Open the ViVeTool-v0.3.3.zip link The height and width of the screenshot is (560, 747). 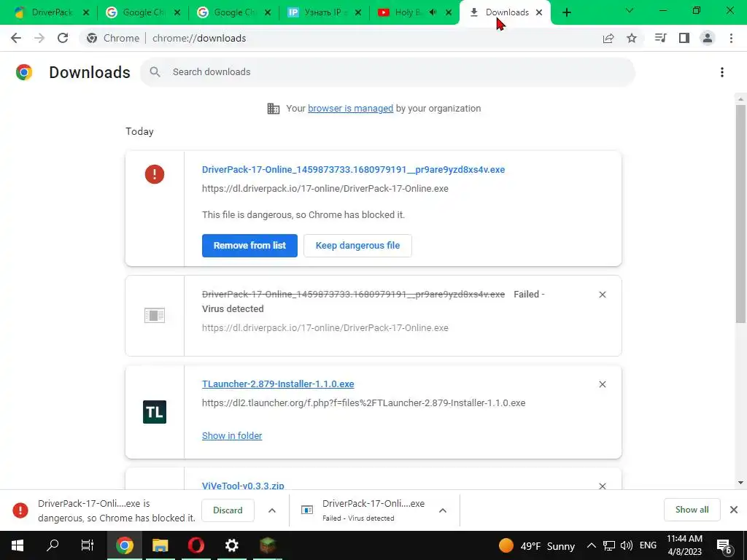point(243,485)
